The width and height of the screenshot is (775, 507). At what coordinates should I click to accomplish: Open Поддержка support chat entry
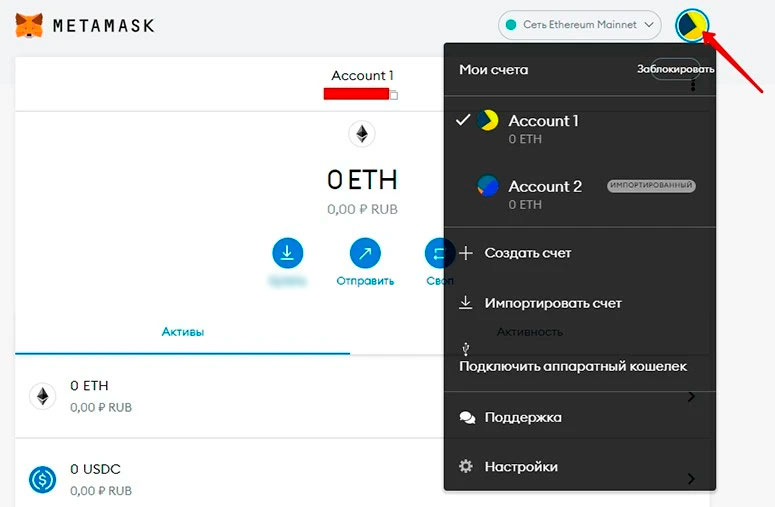pyautogui.click(x=523, y=417)
